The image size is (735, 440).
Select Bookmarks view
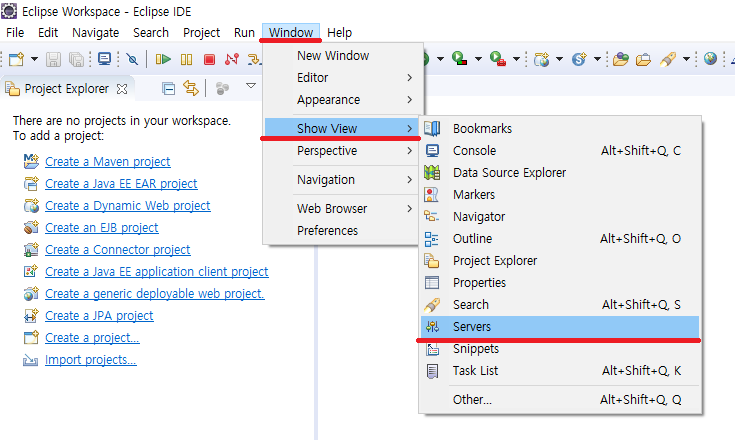560,128
